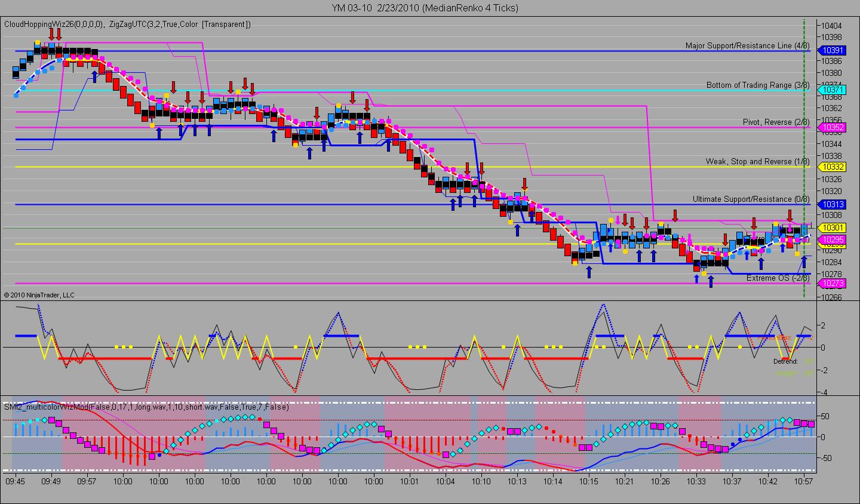Image resolution: width=860 pixels, height=504 pixels.
Task: Click the 10356 price axis value
Action: 831,120
